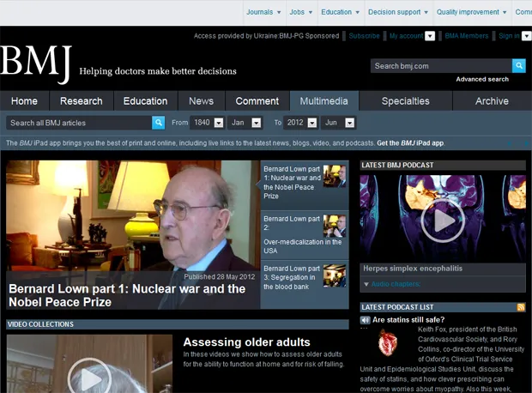Open the Advanced search link
This screenshot has height=393, width=532.
click(x=482, y=79)
